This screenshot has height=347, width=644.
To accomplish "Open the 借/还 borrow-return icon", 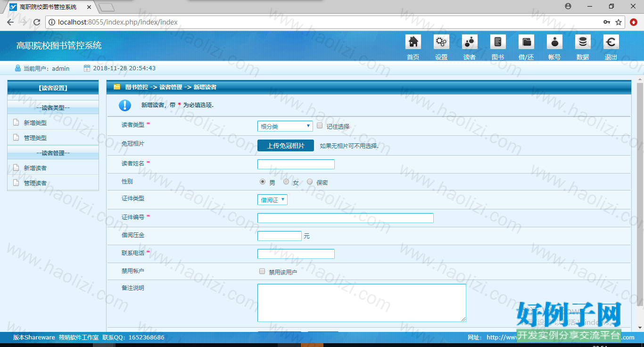I will coord(526,42).
